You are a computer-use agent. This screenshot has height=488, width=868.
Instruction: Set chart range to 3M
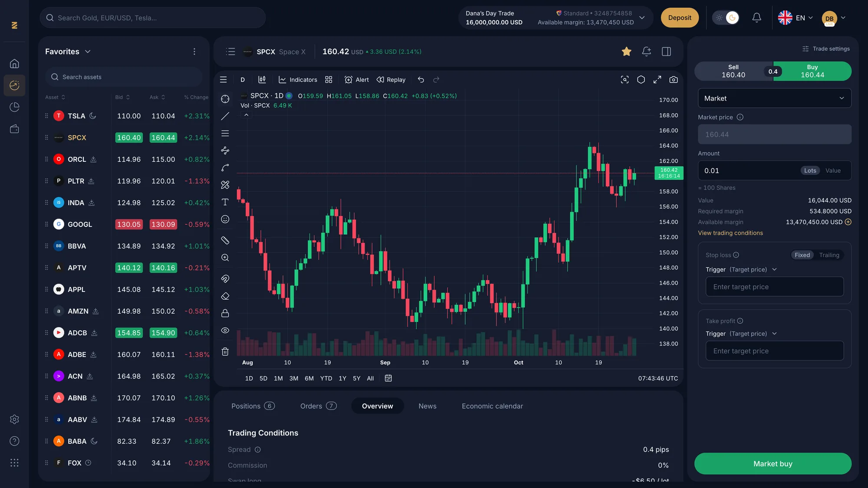293,379
